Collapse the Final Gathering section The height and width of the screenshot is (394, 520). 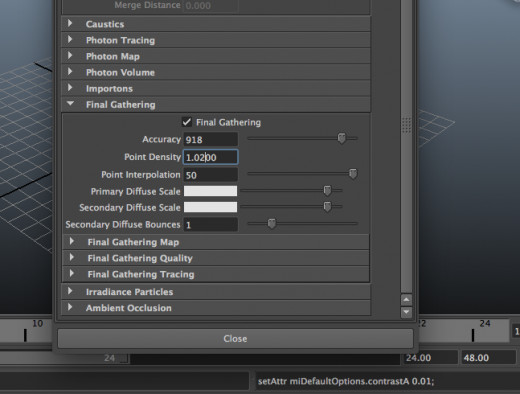click(x=216, y=105)
